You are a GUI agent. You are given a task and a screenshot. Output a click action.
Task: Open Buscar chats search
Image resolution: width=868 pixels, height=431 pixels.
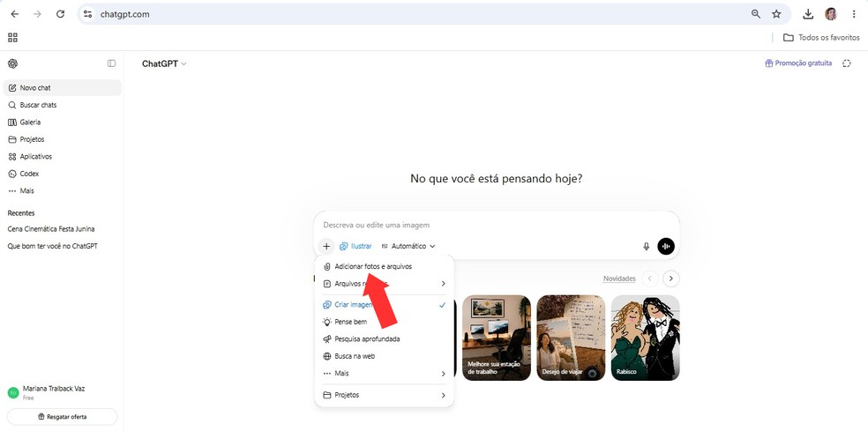coord(62,105)
